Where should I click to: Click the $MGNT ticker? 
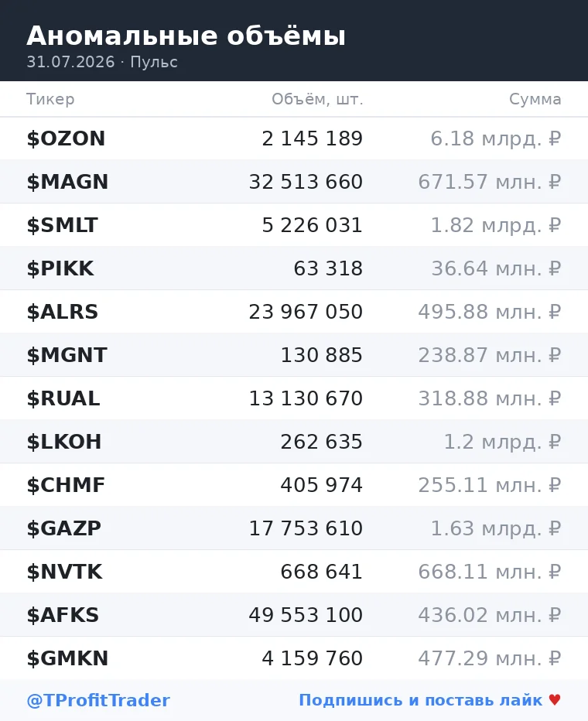coord(67,355)
